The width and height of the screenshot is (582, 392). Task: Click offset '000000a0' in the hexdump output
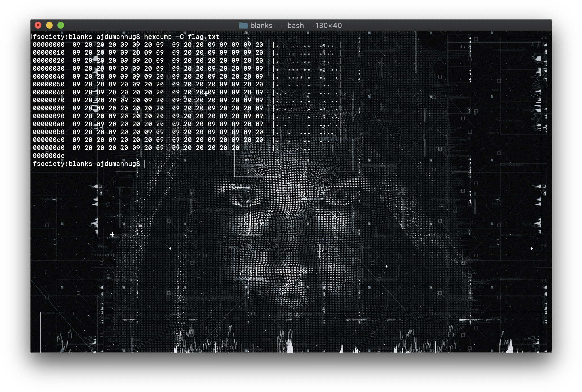49,124
